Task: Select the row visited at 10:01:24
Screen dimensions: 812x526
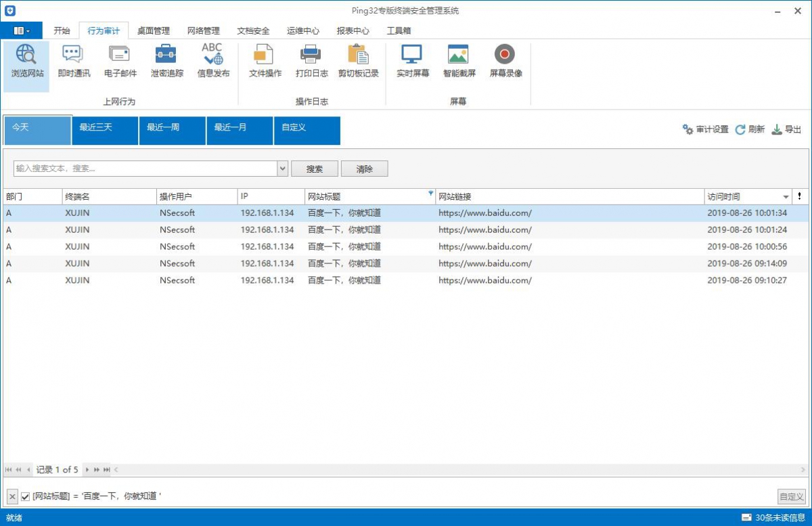Action: coord(405,229)
